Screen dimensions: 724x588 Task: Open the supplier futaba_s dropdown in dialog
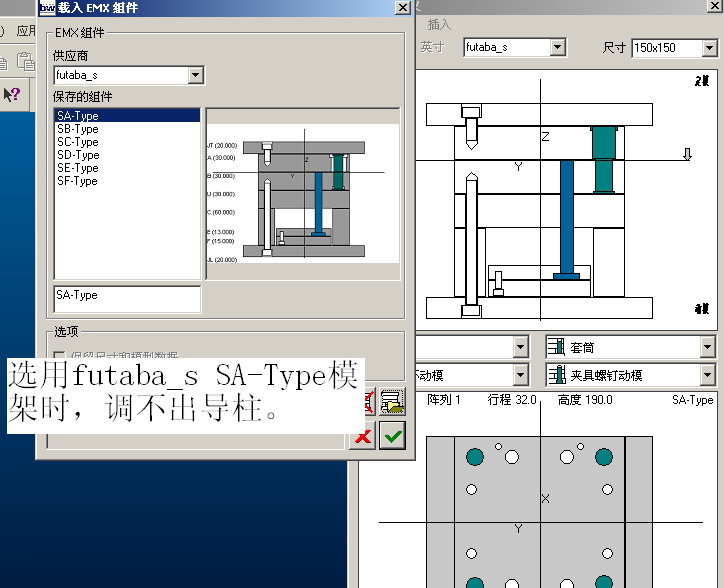(195, 75)
